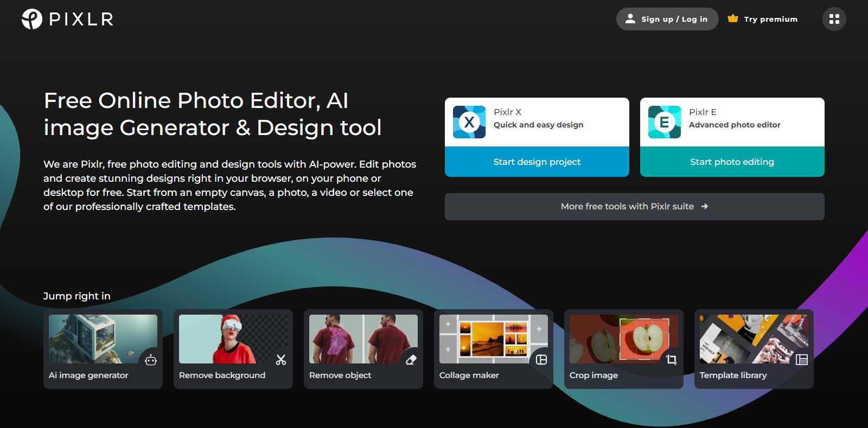Click the 'Free Online Photo Editor' headline
Image resolution: width=868 pixels, height=428 pixels.
(x=213, y=114)
